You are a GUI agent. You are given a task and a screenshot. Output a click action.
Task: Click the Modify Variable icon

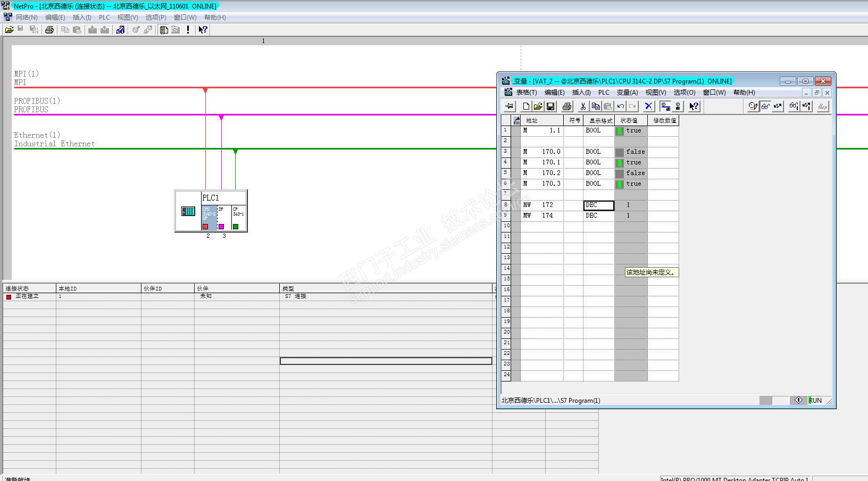point(778,106)
